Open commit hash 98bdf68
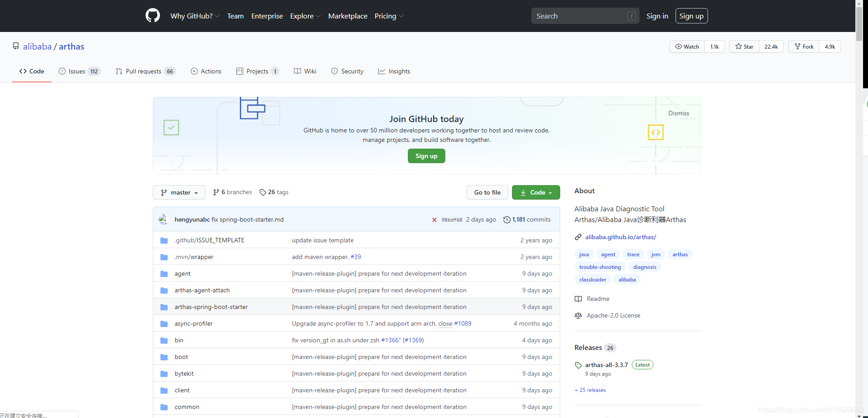The height and width of the screenshot is (418, 868). (x=452, y=220)
